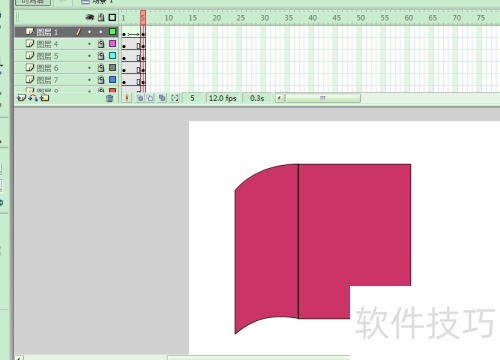Click frame 20 on the timeline ruler

pos(217,18)
